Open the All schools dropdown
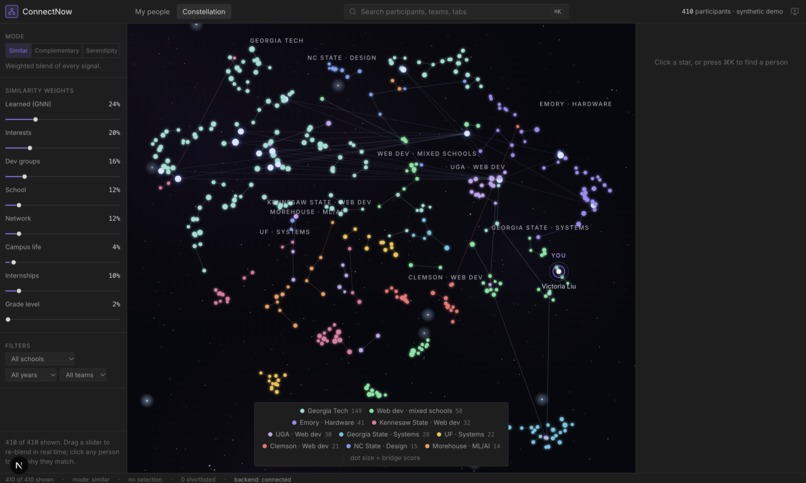Screen dimensions: 806x483 pos(41,359)
